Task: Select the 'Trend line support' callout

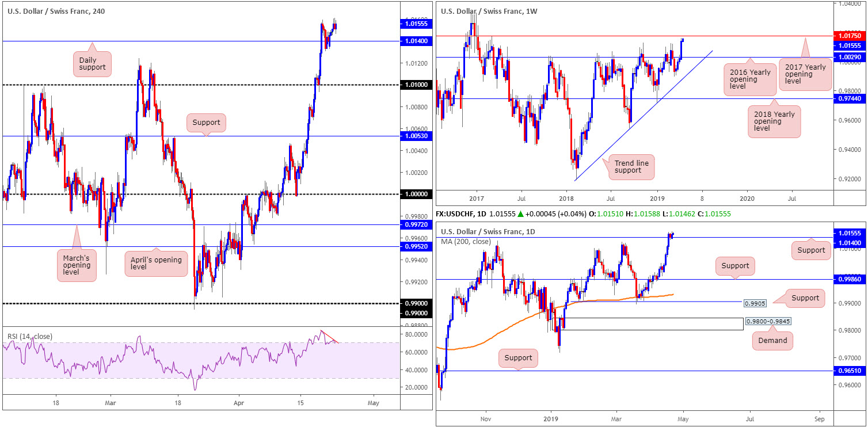Action: point(631,168)
